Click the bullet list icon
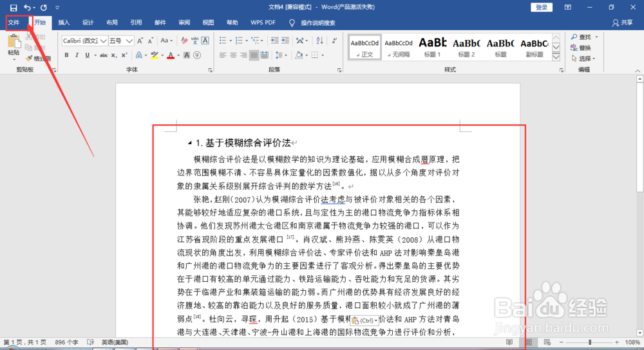 click(x=223, y=41)
